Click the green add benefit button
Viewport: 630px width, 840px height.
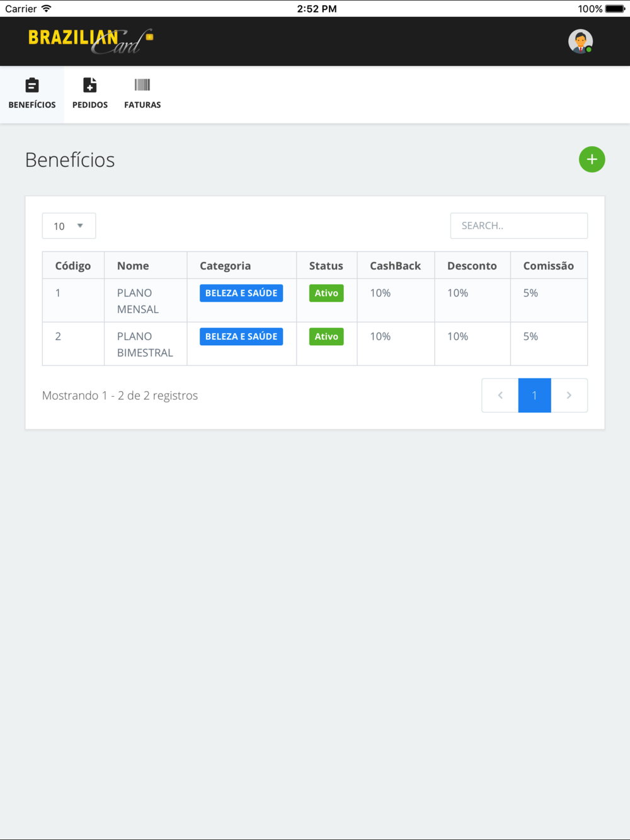click(592, 159)
